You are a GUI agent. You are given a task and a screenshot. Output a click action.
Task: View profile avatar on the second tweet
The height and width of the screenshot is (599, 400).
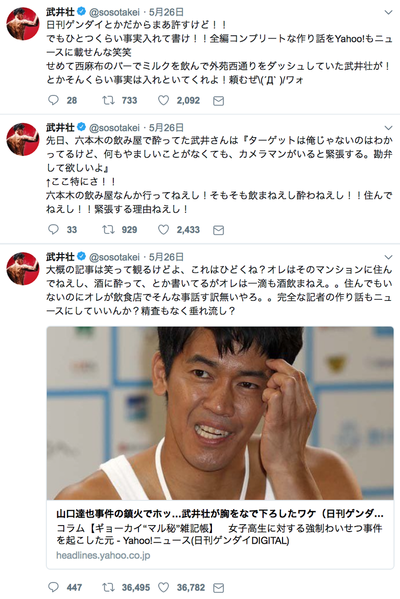point(23,139)
